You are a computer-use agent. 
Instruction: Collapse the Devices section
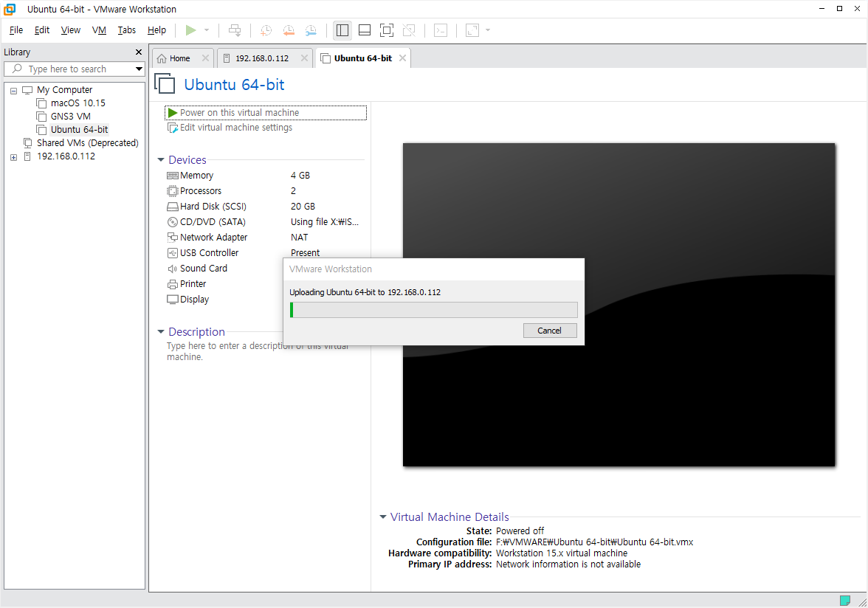[x=161, y=160]
